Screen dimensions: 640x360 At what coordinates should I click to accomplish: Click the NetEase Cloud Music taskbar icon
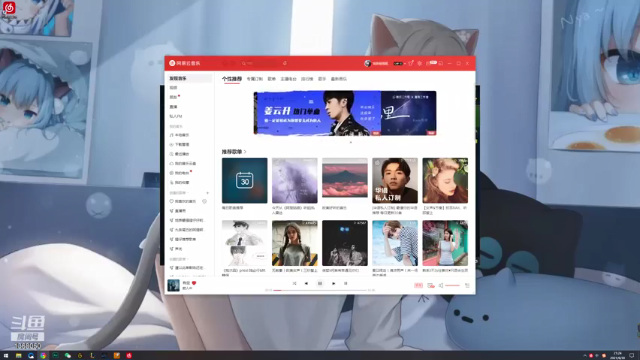click(129, 356)
